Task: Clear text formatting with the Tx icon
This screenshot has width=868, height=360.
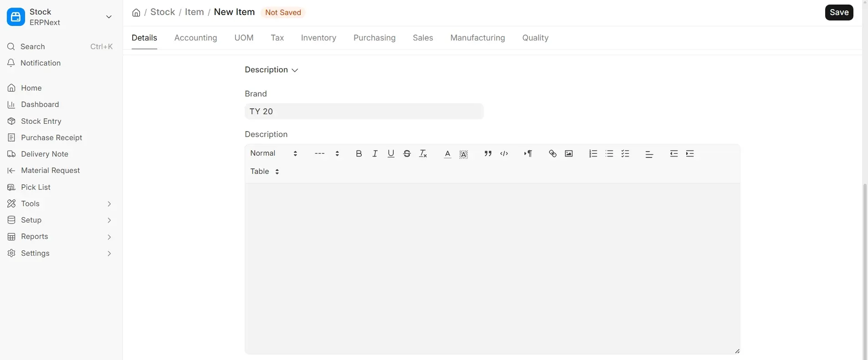Action: coord(423,154)
